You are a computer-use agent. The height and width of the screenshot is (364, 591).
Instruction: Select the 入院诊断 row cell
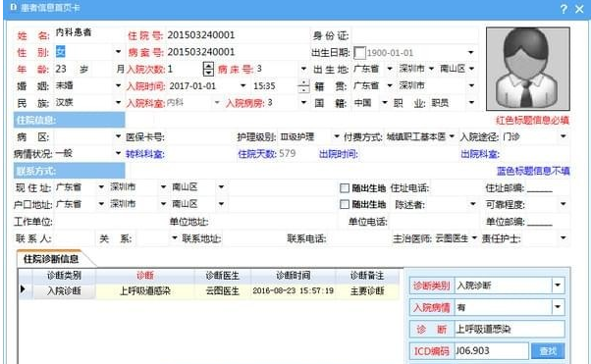tap(64, 290)
